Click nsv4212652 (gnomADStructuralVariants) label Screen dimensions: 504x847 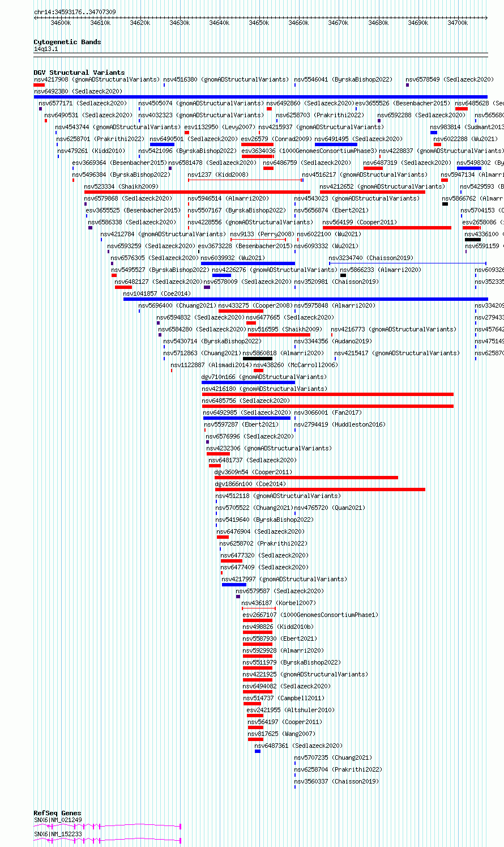[x=382, y=186]
